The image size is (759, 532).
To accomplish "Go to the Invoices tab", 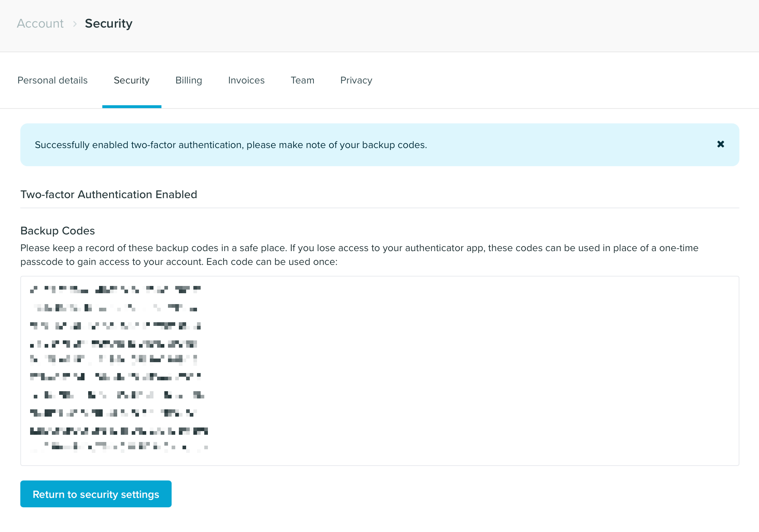I will 246,80.
